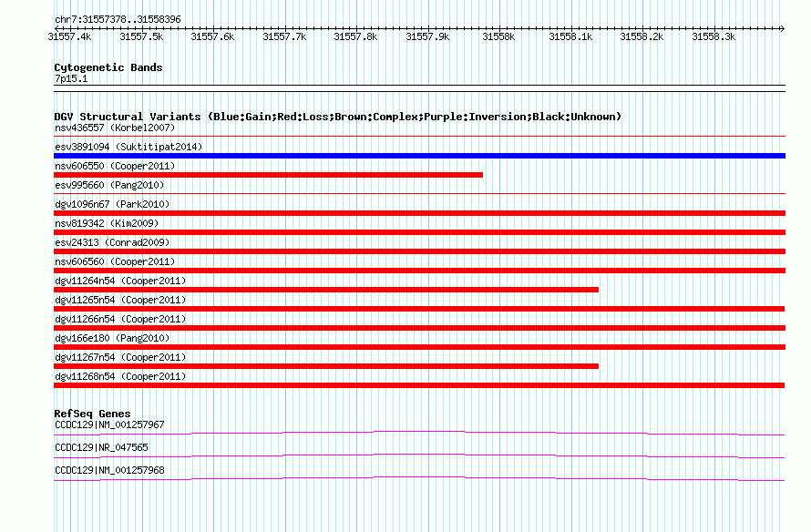Open variant esv3891094 (Suktitipat2014) label
The width and height of the screenshot is (811, 532).
tap(128, 147)
